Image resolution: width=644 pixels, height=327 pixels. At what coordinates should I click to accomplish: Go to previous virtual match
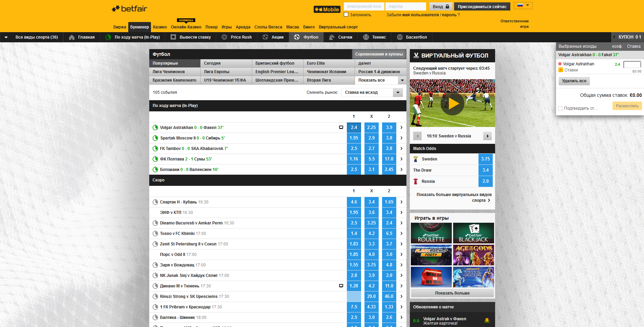coord(417,136)
